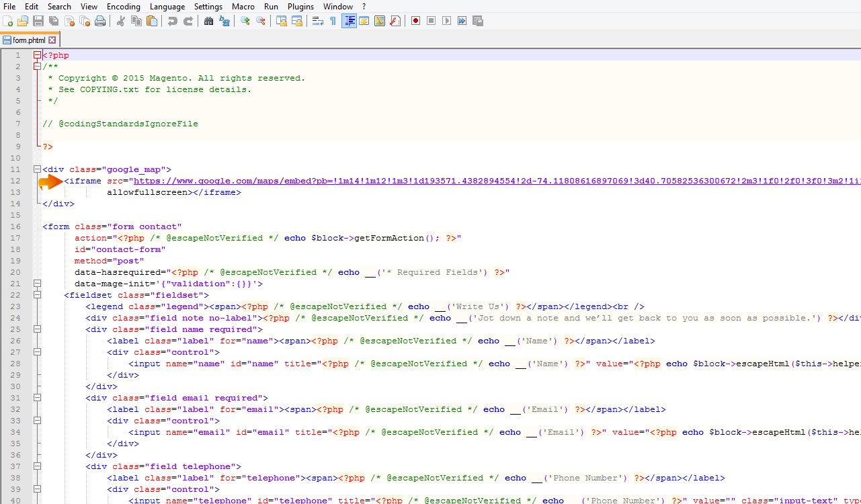This screenshot has width=861, height=504.
Task: Open the Replace dialog icon
Action: [224, 21]
